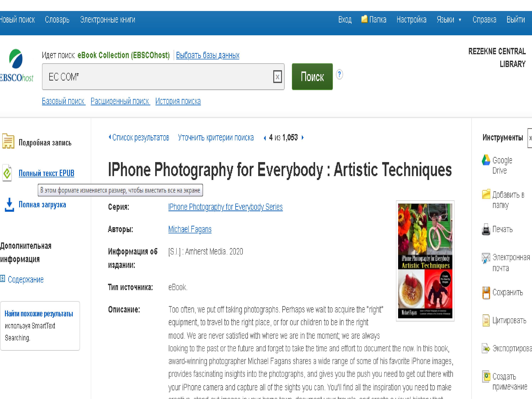Click Базовый поиск link

coord(63,101)
